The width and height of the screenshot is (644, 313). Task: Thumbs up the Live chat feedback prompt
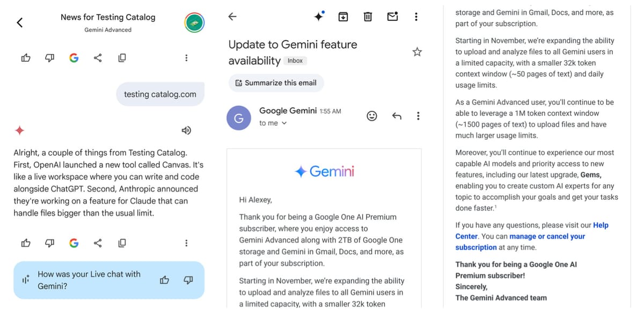coord(164,280)
